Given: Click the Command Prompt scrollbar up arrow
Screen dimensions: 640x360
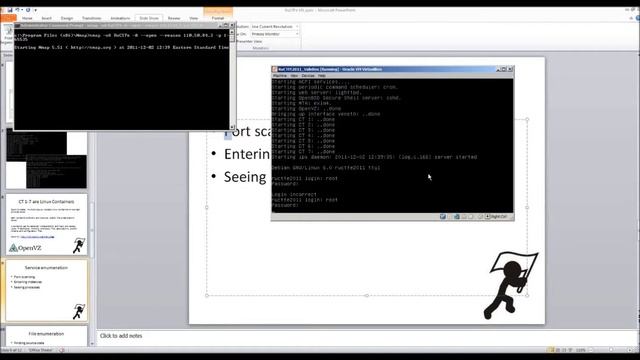Looking at the screenshot, I should (x=232, y=32).
